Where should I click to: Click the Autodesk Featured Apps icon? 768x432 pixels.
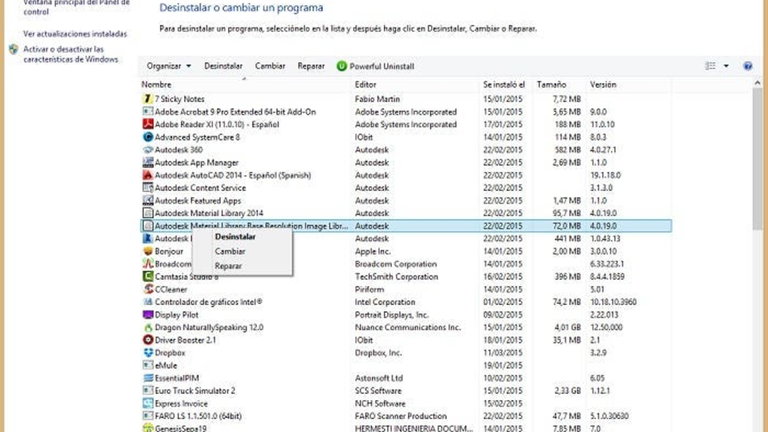point(147,201)
